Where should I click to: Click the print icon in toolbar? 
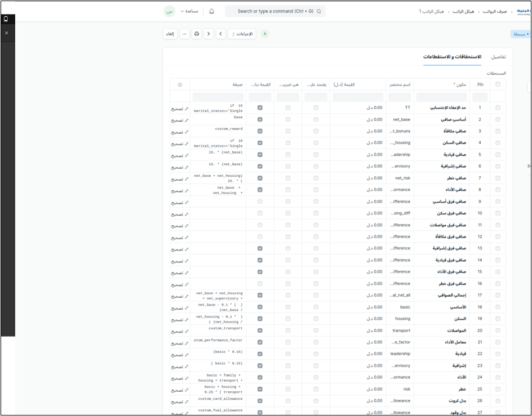(197, 34)
